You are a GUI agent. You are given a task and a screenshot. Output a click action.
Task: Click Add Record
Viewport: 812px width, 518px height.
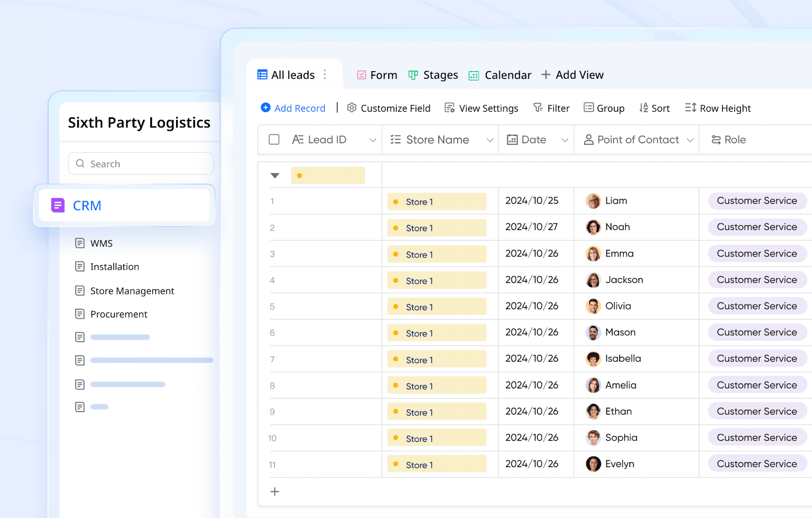[x=293, y=108]
